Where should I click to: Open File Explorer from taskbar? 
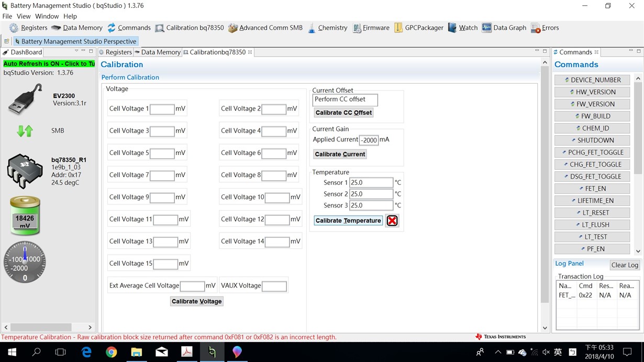pos(136,352)
